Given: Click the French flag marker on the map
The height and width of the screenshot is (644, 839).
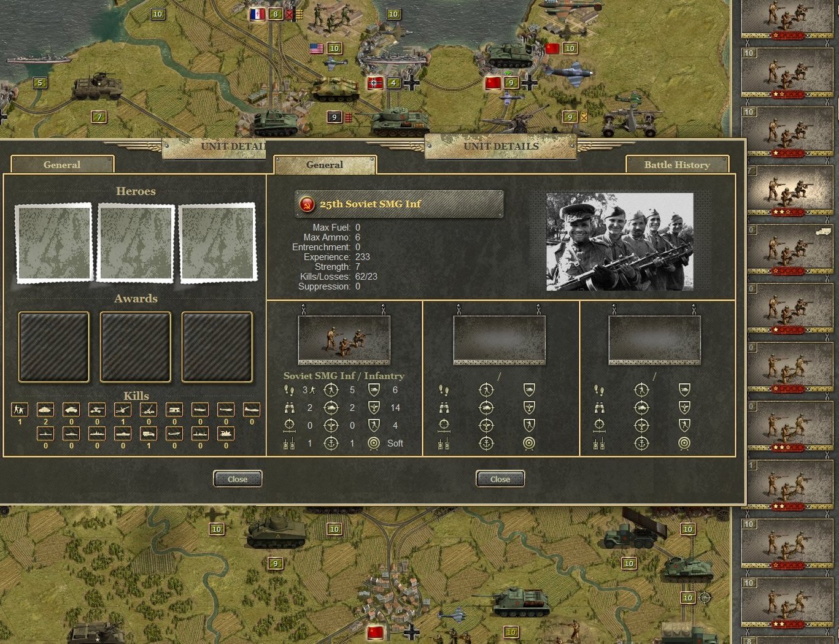Looking at the screenshot, I should [257, 14].
